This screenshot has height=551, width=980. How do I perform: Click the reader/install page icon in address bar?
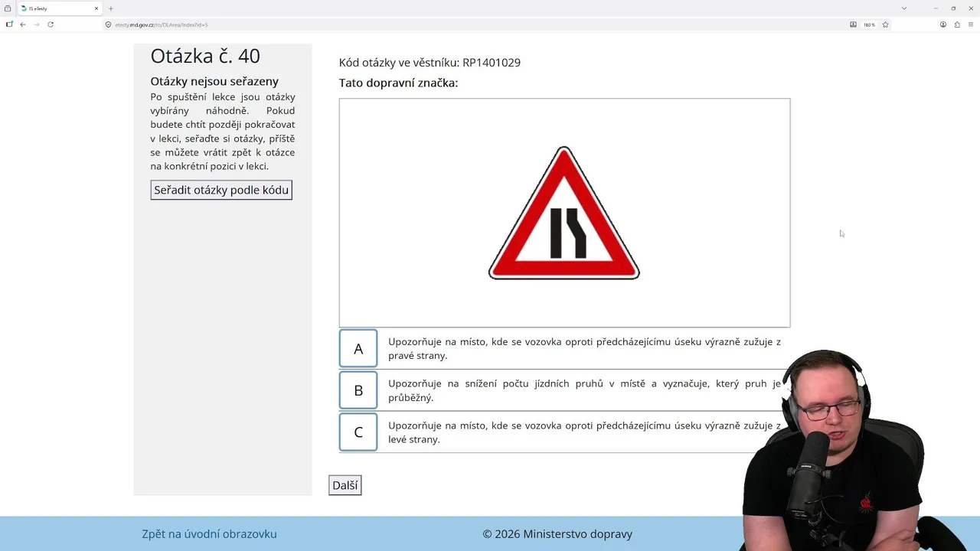tap(853, 24)
